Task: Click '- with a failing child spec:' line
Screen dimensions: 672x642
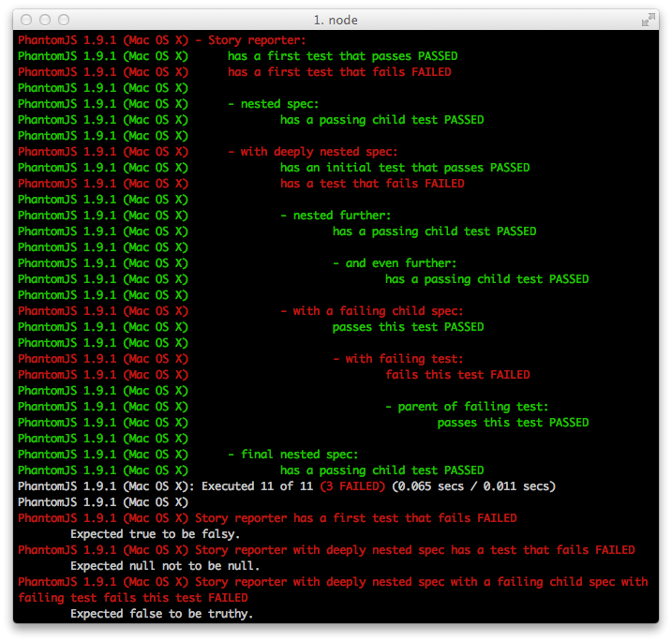Action: [x=371, y=311]
